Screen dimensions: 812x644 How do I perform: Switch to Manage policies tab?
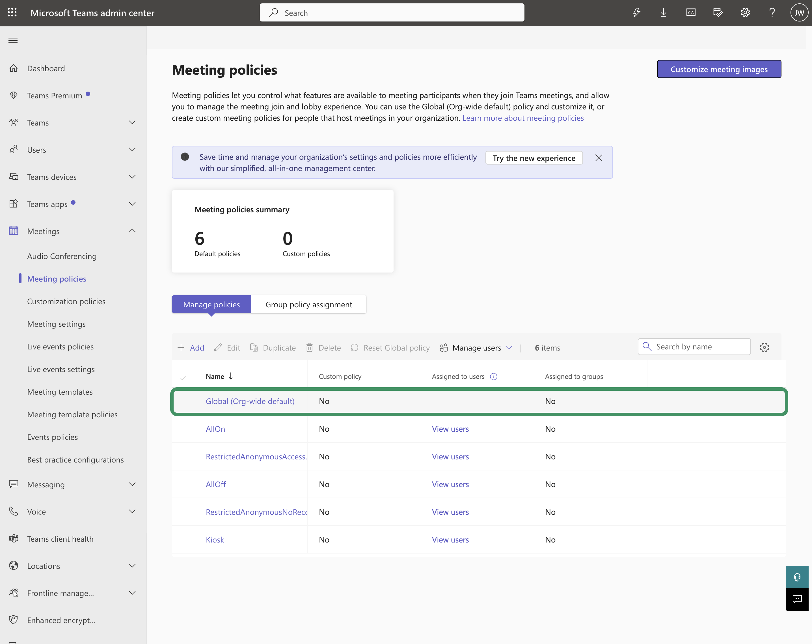211,304
